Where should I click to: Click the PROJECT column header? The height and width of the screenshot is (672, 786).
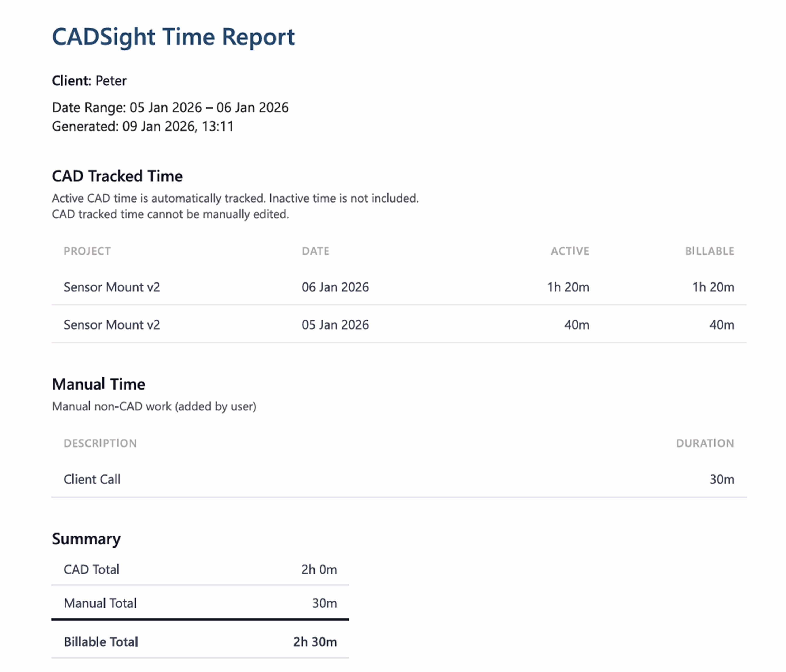point(87,251)
